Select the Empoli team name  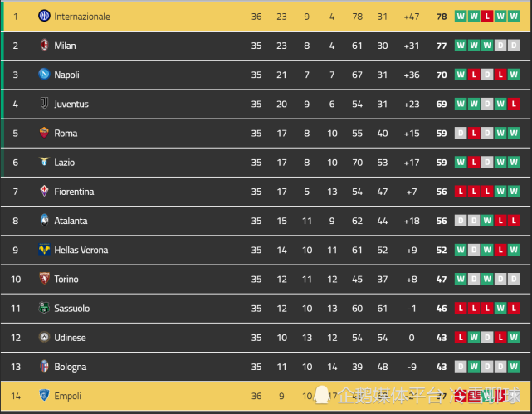tap(67, 396)
